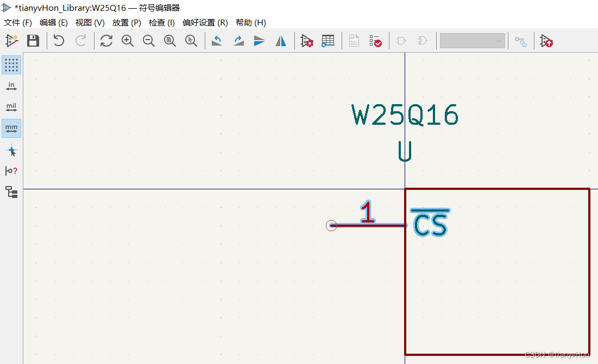Viewport: 598px width, 364px height.
Task: Switch units to inches
Action: (x=11, y=86)
